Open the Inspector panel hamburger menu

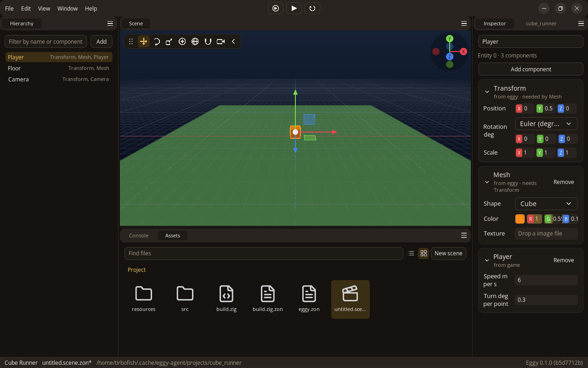click(581, 23)
